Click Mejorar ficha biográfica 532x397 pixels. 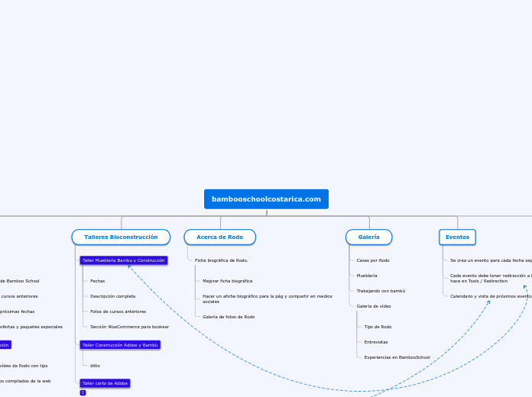pyautogui.click(x=227, y=281)
